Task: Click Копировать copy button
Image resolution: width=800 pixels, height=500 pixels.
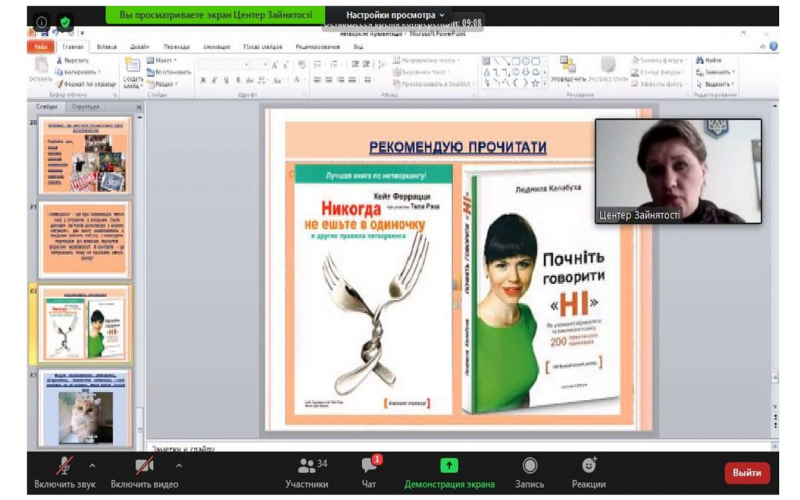Action: [78, 72]
